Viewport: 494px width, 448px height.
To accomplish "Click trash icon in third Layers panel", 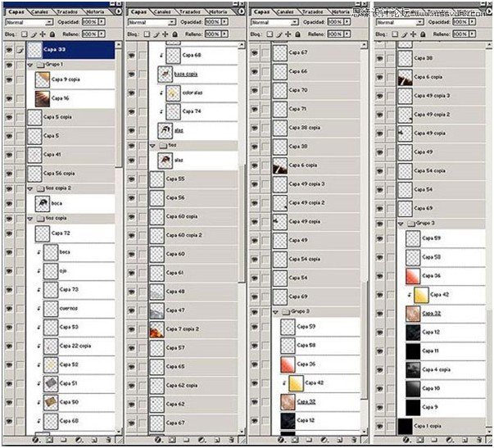I will [354, 440].
